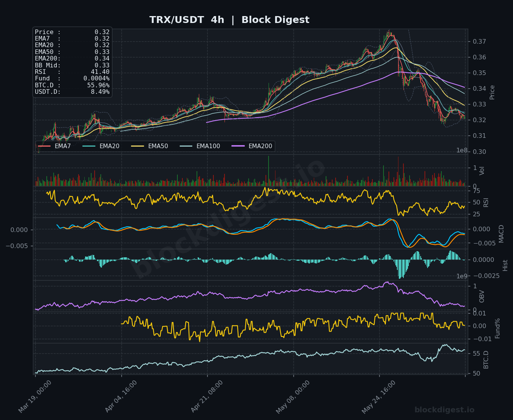Viewport: 513px width, 420px height.
Task: Click the RSI 75 axis tick
Action: click(x=477, y=191)
